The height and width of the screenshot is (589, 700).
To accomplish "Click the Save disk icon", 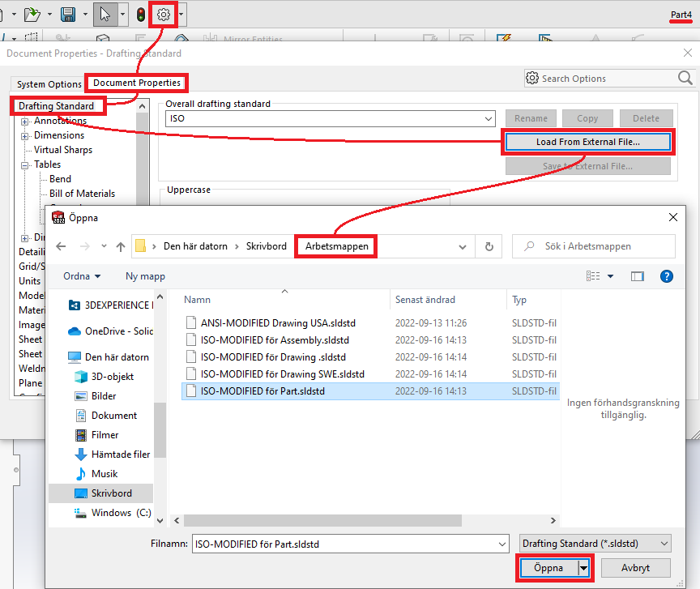I will click(x=68, y=15).
